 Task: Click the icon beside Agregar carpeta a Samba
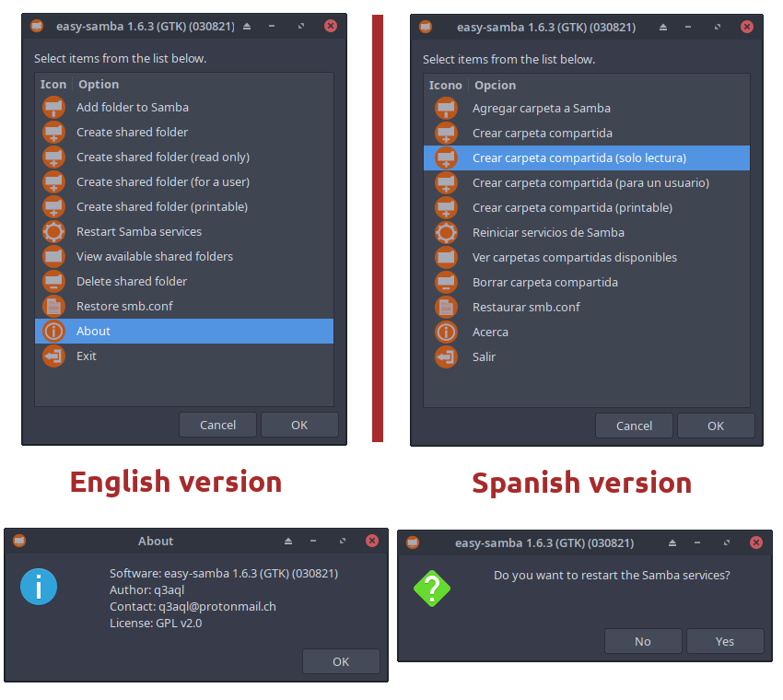pyautogui.click(x=446, y=109)
